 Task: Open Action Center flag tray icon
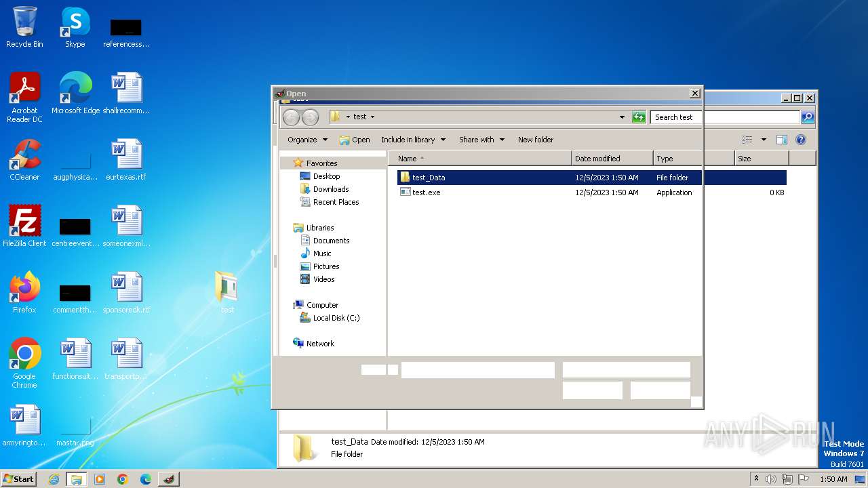pos(804,479)
